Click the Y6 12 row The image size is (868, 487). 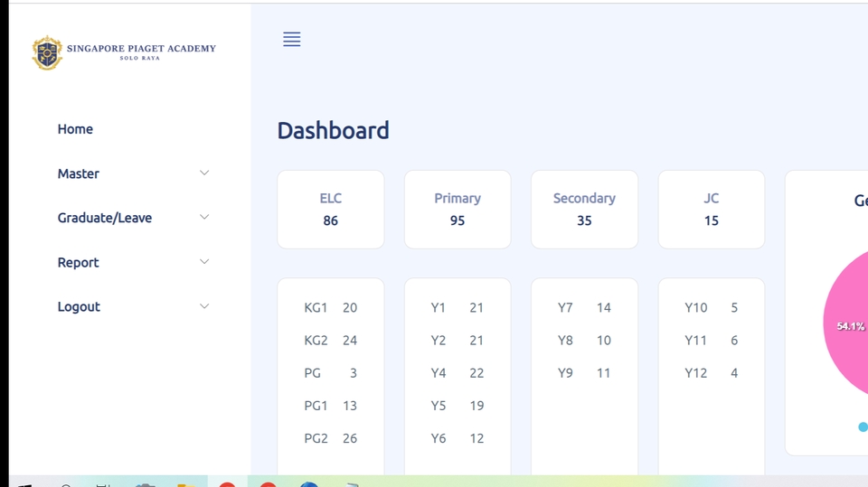pyautogui.click(x=458, y=438)
